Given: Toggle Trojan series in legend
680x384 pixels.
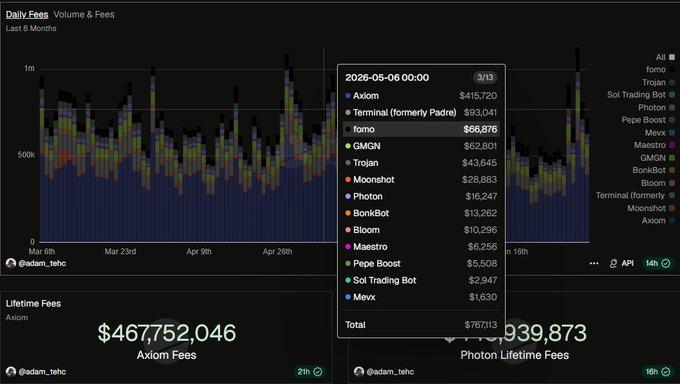Looking at the screenshot, I should point(658,82).
